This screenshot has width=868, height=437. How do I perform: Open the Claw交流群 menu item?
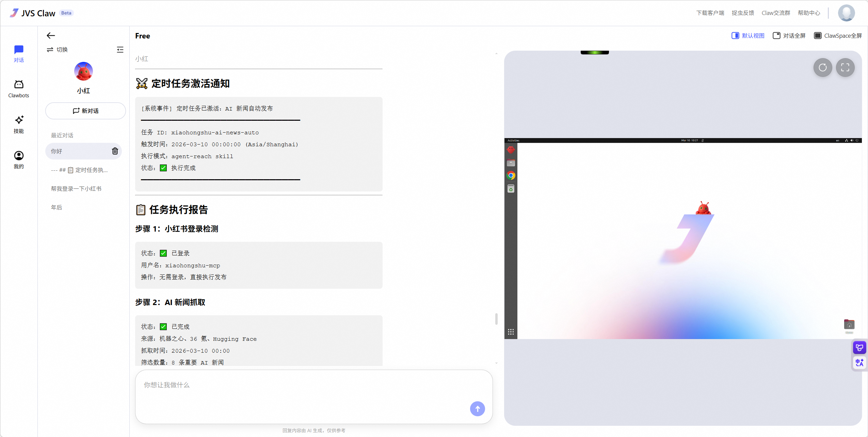coord(775,13)
